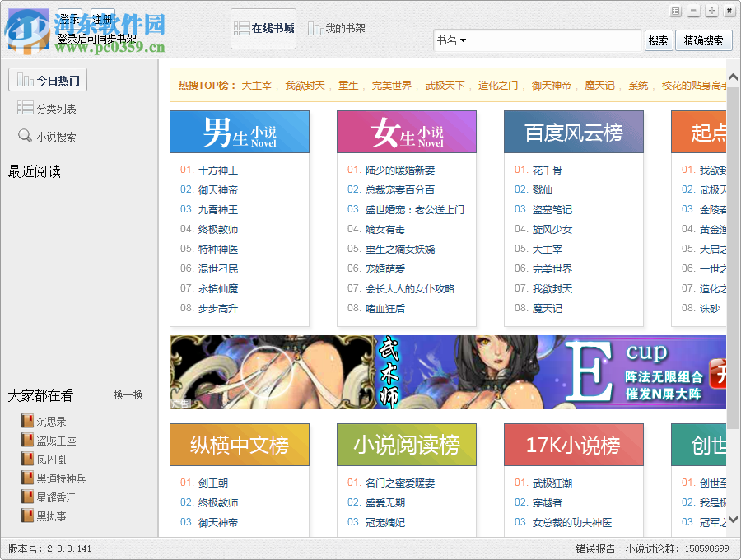Screen dimensions: 741x560
Task: Click 大主宰 in the hot search bar
Action: coord(258,84)
